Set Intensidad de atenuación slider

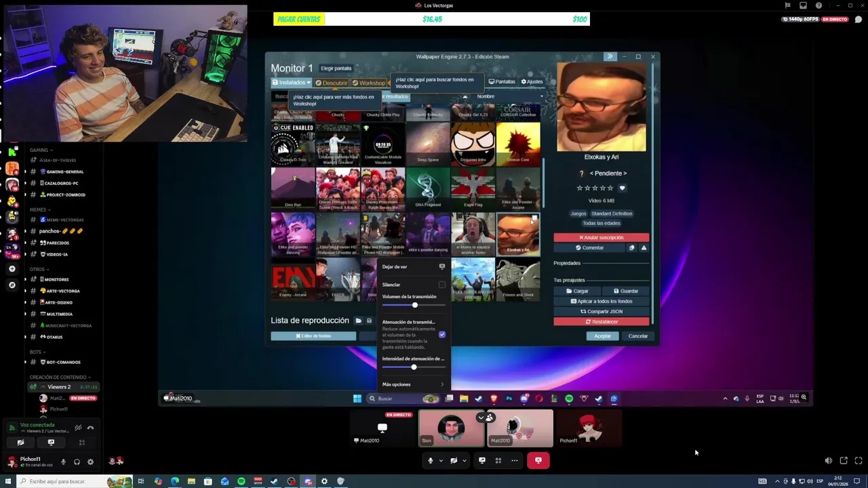414,367
